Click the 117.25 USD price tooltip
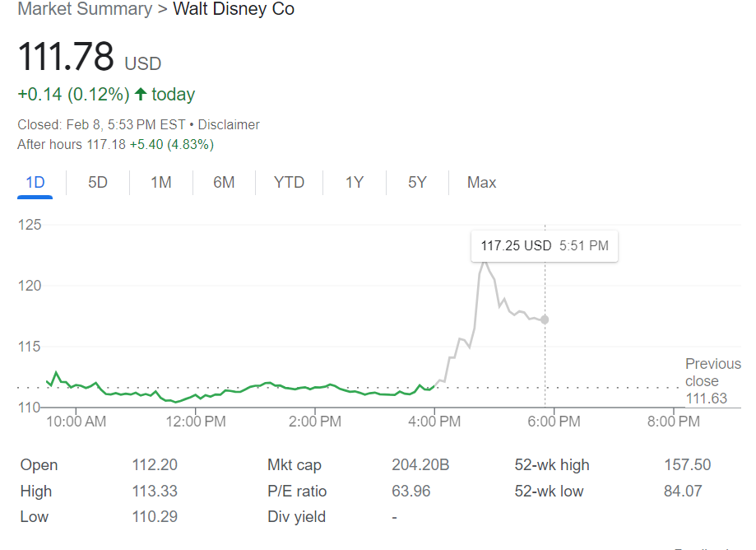 point(544,245)
